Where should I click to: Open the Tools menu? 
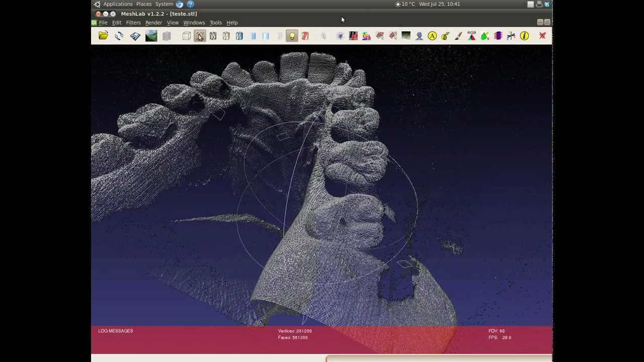point(215,23)
